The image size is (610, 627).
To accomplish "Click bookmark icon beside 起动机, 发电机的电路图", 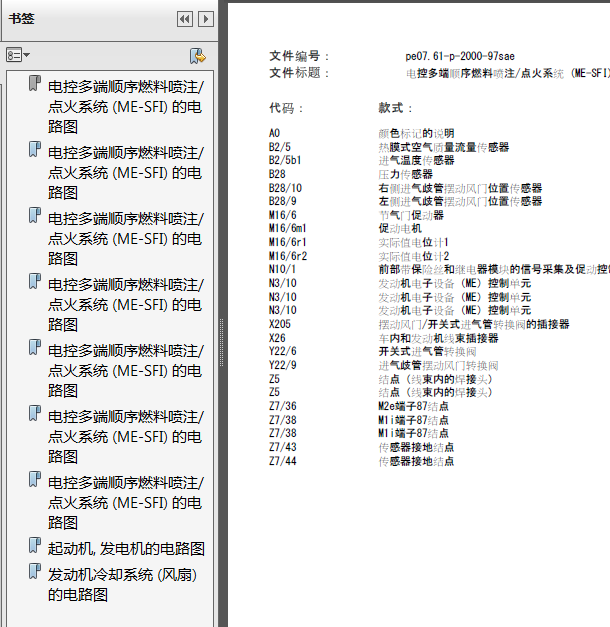I will click(x=35, y=545).
